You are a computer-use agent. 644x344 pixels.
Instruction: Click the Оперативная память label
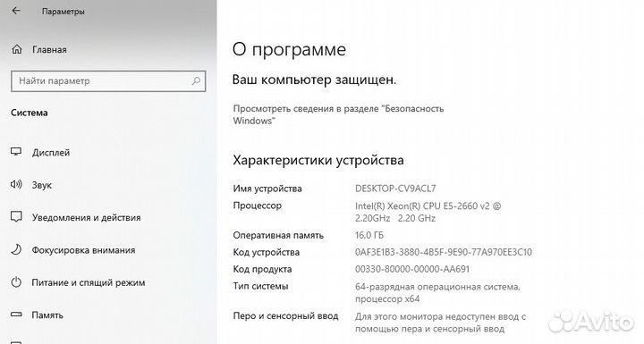tap(278, 235)
